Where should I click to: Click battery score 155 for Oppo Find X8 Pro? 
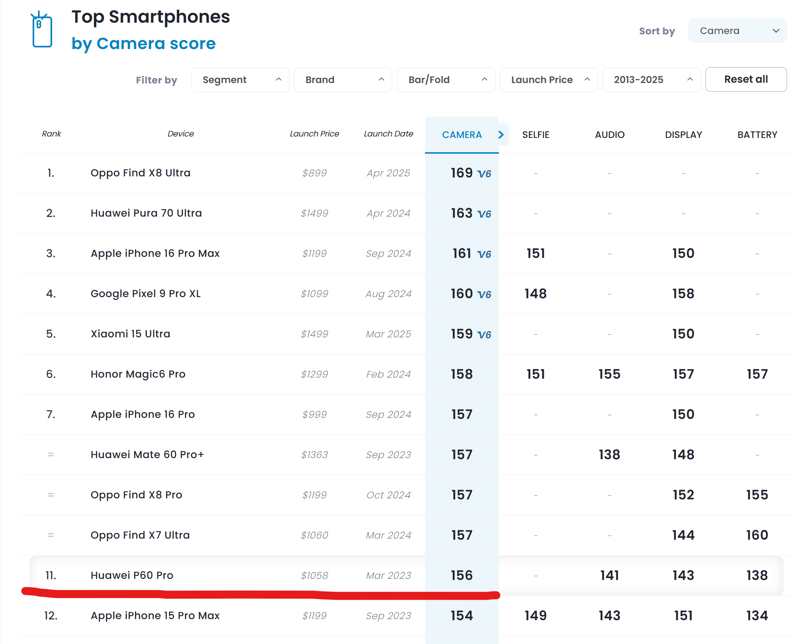(x=757, y=495)
